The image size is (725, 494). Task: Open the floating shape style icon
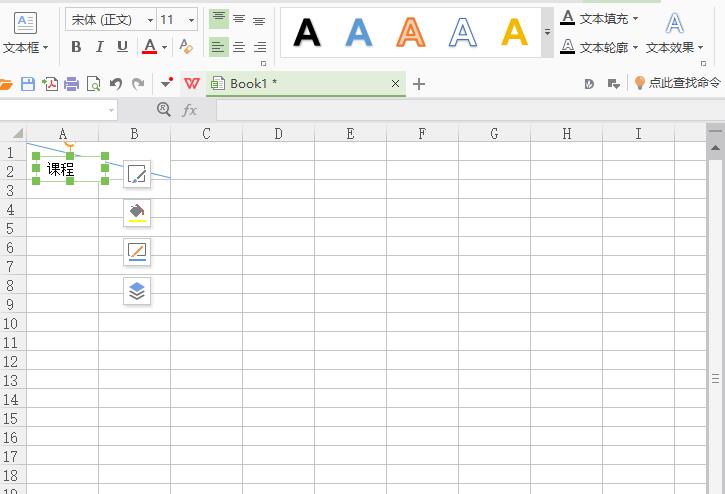137,175
